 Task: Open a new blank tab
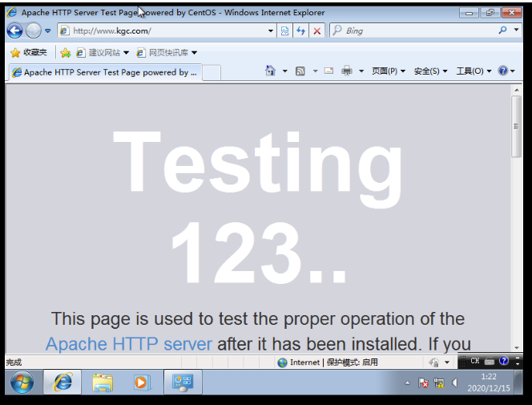coord(212,73)
